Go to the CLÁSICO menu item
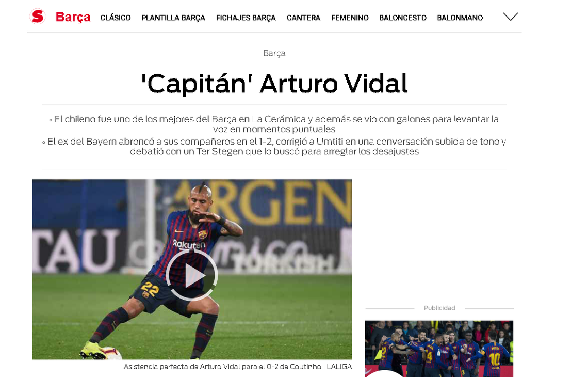 (116, 18)
